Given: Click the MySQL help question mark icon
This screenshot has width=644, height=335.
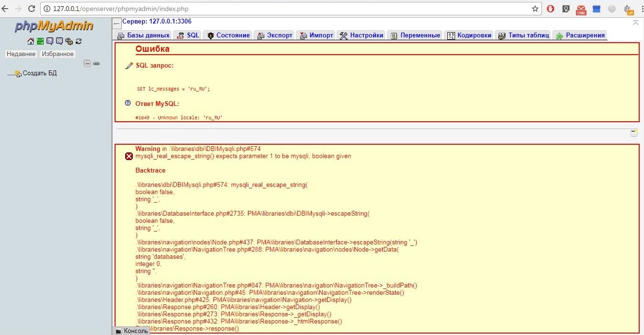Looking at the screenshot, I should [x=128, y=103].
